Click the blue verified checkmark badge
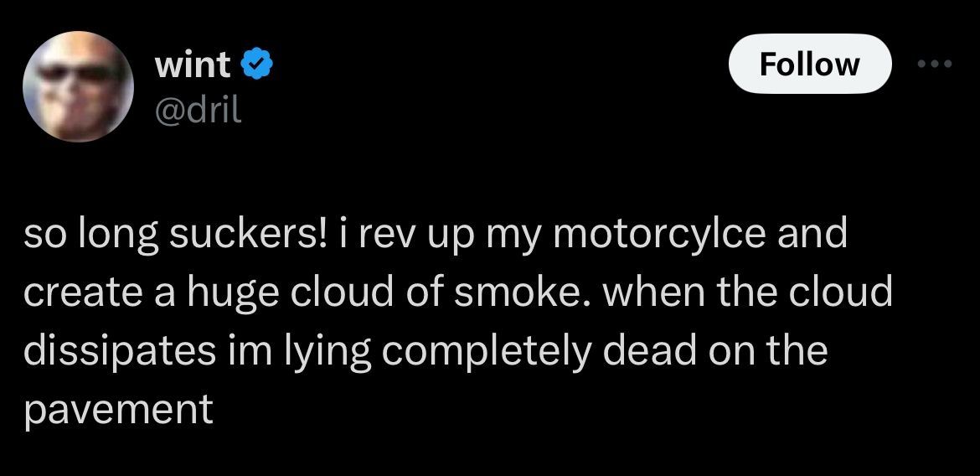This screenshot has width=980, height=476. click(257, 65)
